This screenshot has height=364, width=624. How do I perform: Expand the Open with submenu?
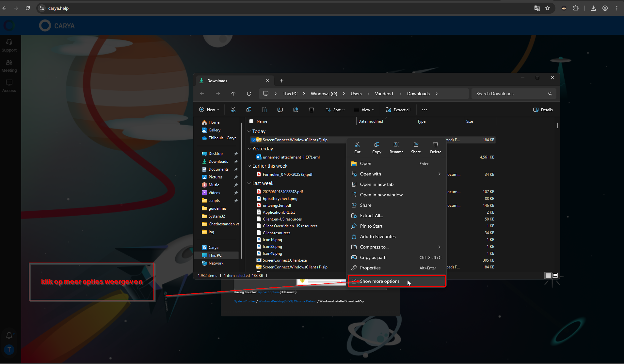pos(440,174)
